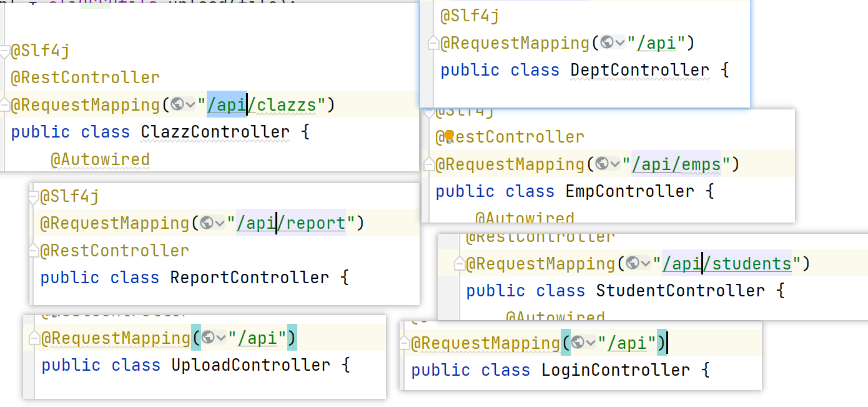Screen dimensions: 868x407
Task: Click the globe icon above UploadController class
Action: [x=208, y=338]
